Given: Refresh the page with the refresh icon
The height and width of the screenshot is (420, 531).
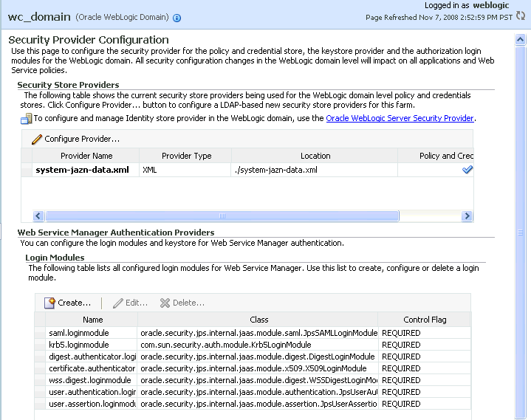Looking at the screenshot, I should 521,16.
